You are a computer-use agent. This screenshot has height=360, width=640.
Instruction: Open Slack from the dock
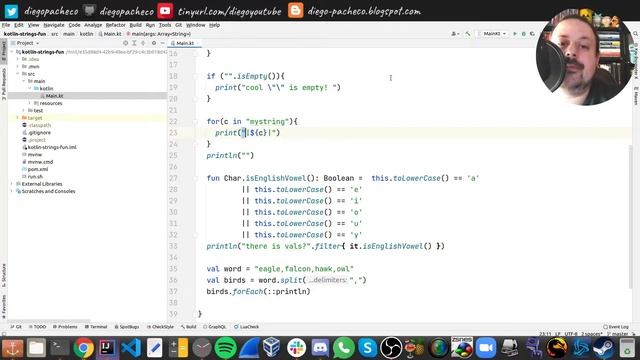point(296,348)
